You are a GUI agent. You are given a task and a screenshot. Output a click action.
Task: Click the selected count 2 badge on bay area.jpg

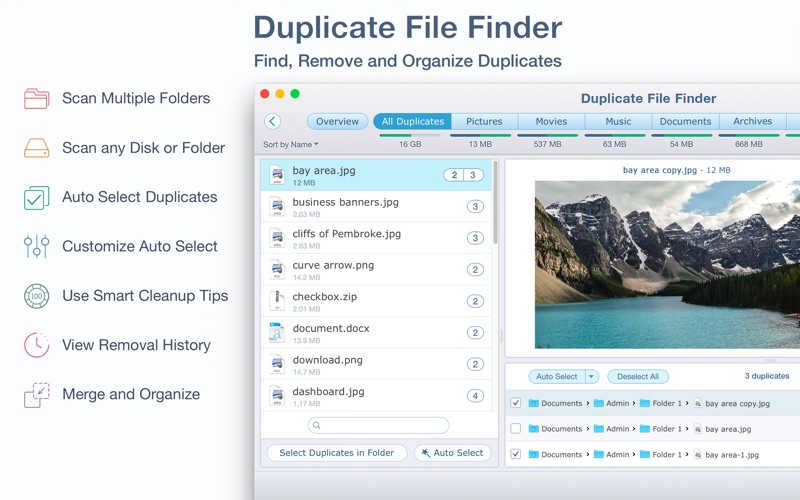(x=454, y=175)
